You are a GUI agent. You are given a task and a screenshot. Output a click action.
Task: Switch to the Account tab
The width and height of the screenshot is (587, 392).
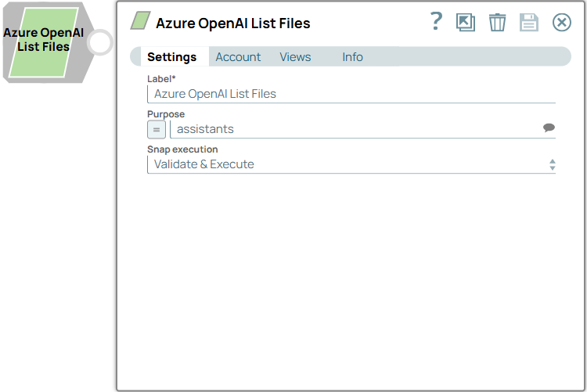pyautogui.click(x=238, y=57)
